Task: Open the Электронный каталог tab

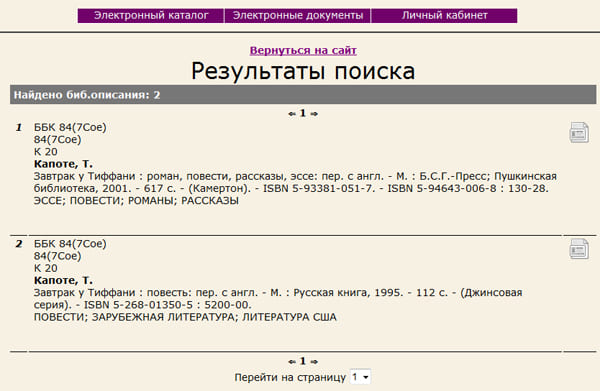Action: tap(151, 16)
